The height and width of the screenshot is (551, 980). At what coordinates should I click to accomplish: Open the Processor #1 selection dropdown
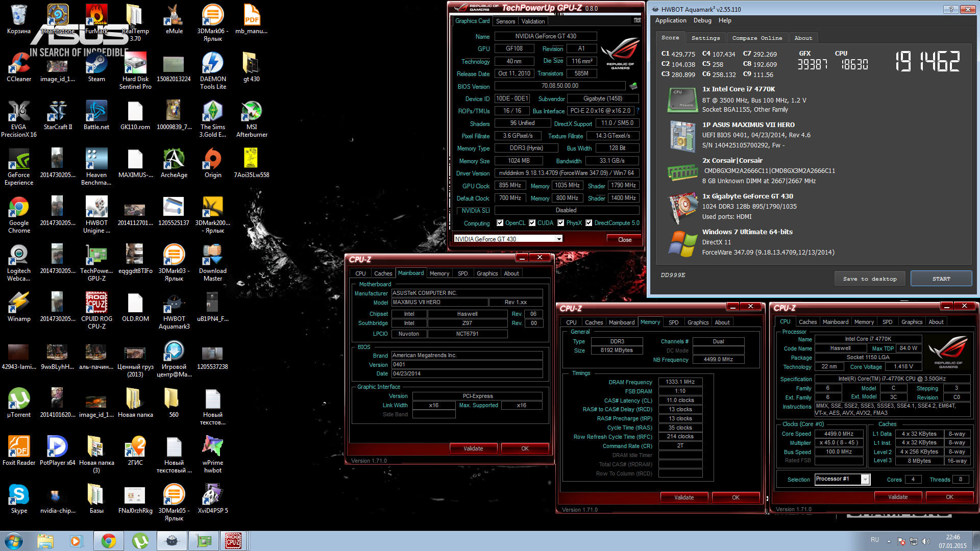pyautogui.click(x=842, y=479)
